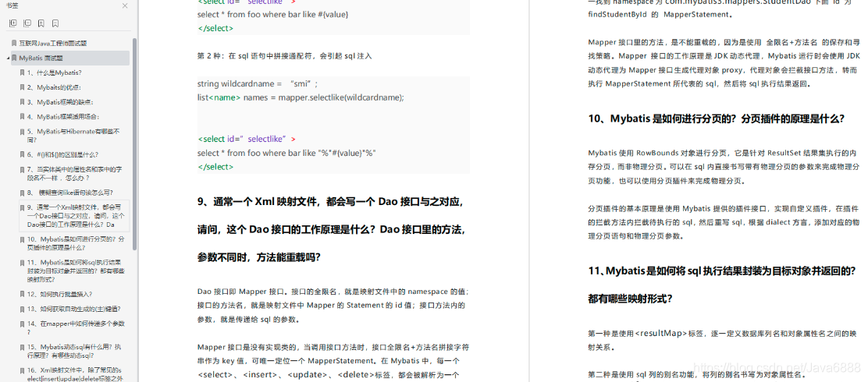Click the paragraph starting 分页插件的基本原理
The height and width of the screenshot is (382, 868).
[x=724, y=222]
